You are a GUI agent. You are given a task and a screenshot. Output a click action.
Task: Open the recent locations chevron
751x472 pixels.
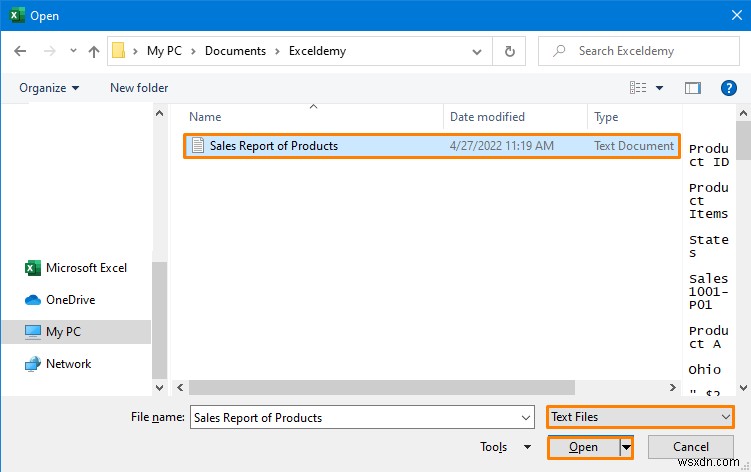pos(73,50)
